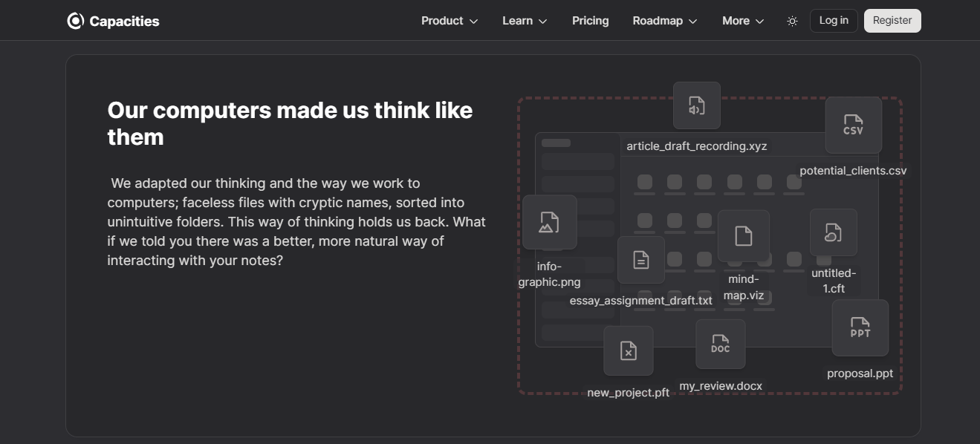Click the proposal.ppt PPT file icon

tap(860, 327)
